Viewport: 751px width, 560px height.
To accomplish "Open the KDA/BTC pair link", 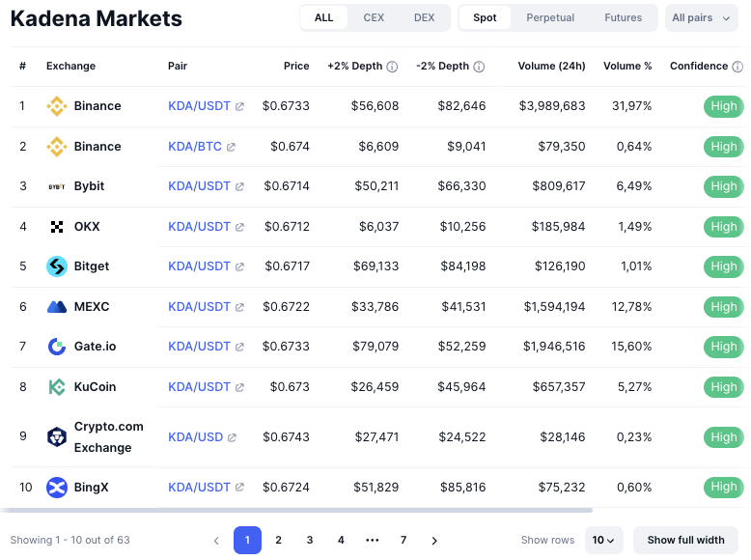I will pyautogui.click(x=195, y=147).
